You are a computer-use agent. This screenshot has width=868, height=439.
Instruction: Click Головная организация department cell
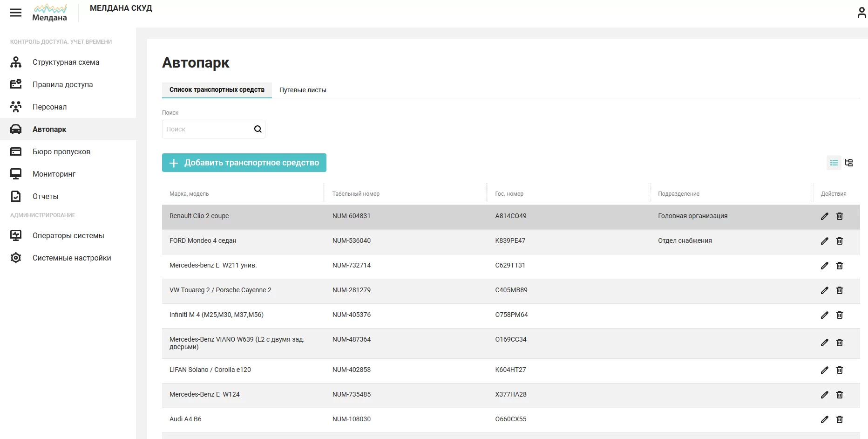pos(692,216)
